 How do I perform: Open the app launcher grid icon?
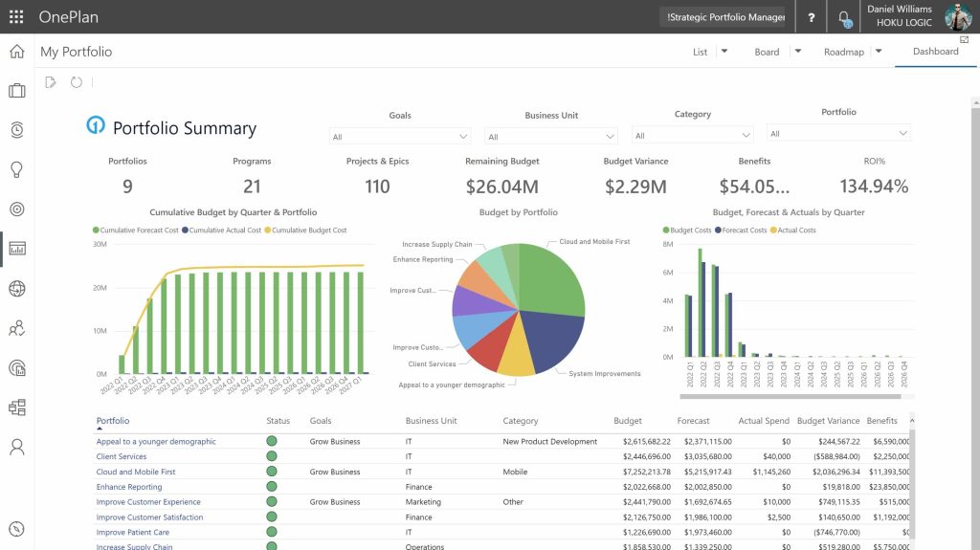pos(16,17)
